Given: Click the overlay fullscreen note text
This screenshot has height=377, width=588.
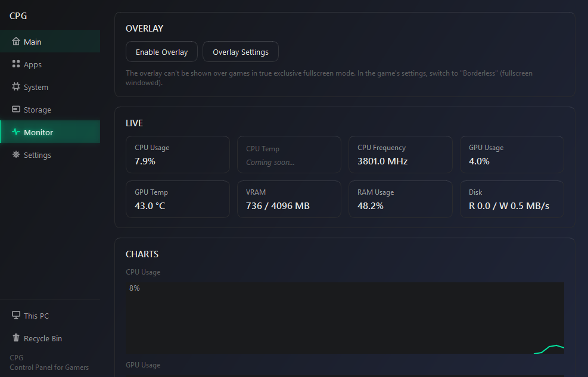Looking at the screenshot, I should point(329,78).
